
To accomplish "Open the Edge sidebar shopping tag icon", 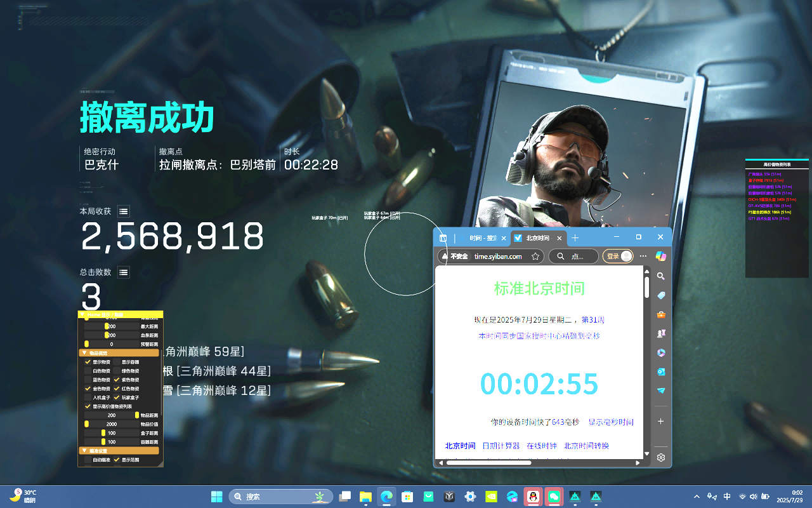I will (660, 295).
